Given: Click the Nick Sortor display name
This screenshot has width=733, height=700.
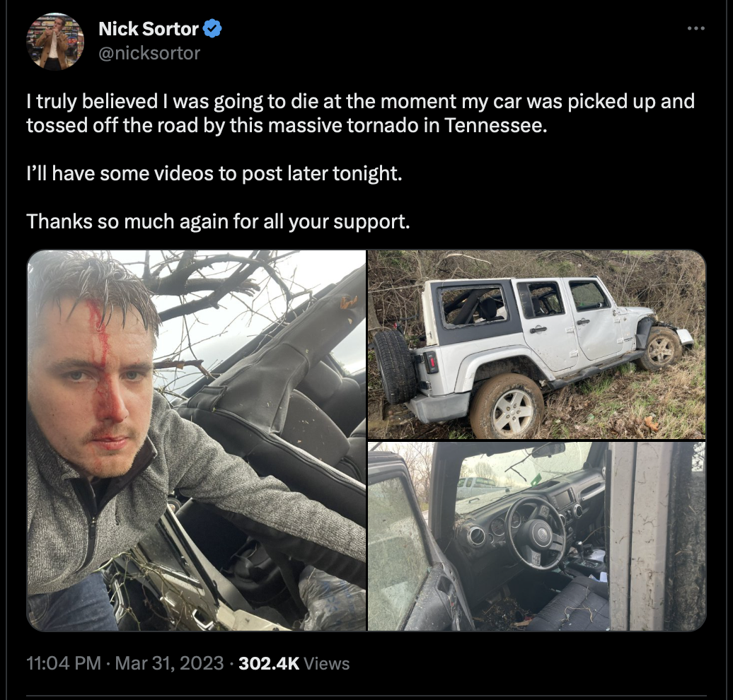Looking at the screenshot, I should point(149,29).
